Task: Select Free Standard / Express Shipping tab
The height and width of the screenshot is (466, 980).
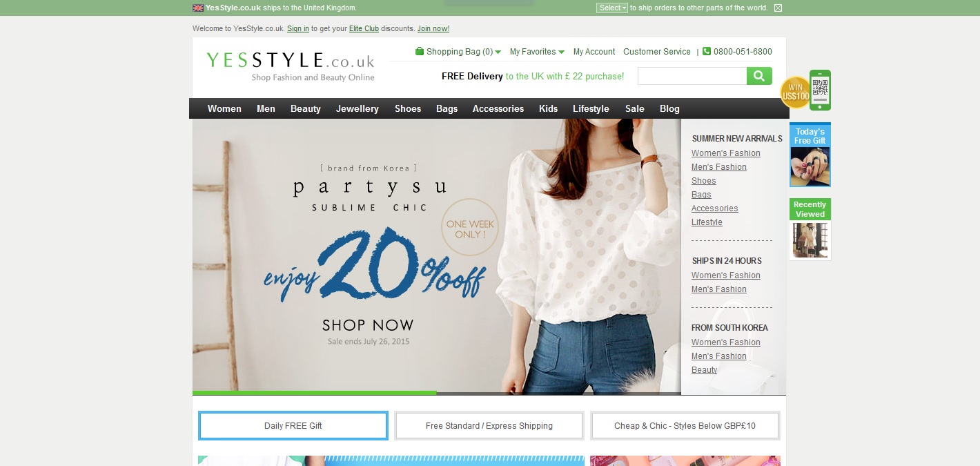Action: pyautogui.click(x=489, y=426)
